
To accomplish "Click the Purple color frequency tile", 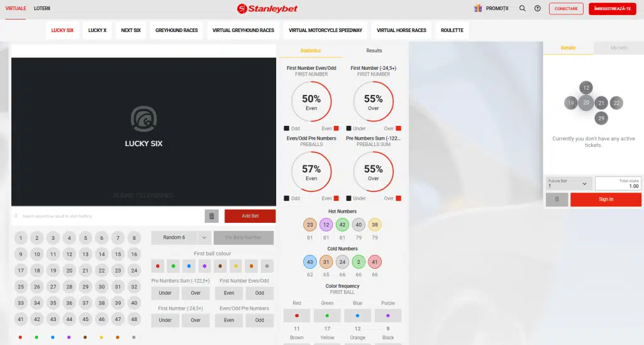I will [x=387, y=316].
